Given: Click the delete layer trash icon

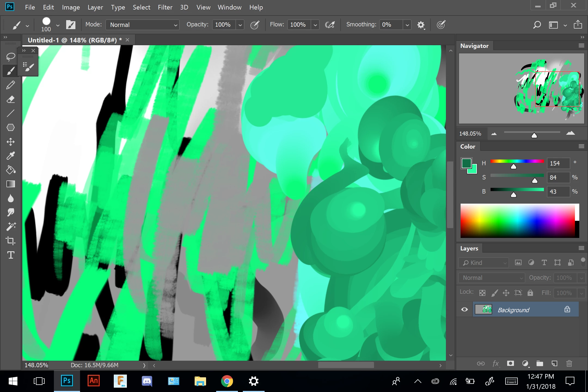Looking at the screenshot, I should (569, 363).
